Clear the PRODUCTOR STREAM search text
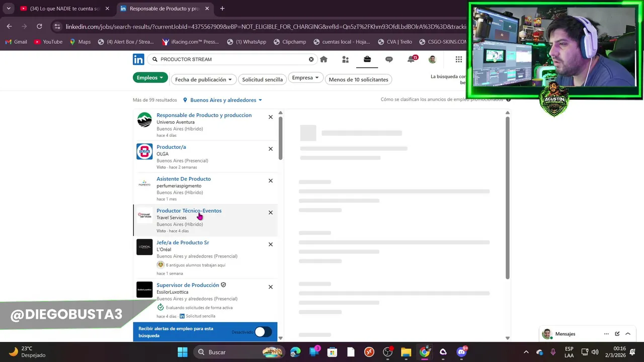This screenshot has width=644, height=362. pyautogui.click(x=311, y=59)
